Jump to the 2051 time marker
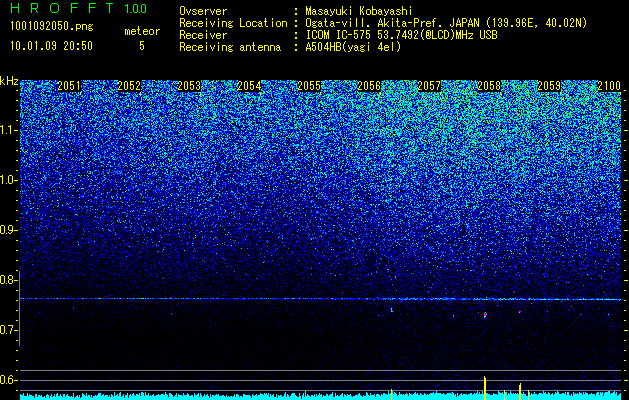The image size is (629, 400). pos(69,86)
